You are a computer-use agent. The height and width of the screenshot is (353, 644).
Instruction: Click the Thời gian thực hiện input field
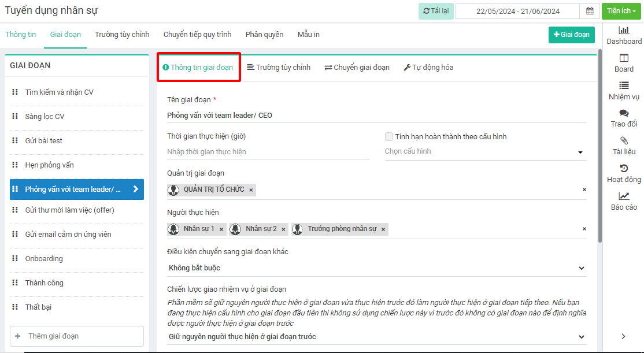pos(268,152)
